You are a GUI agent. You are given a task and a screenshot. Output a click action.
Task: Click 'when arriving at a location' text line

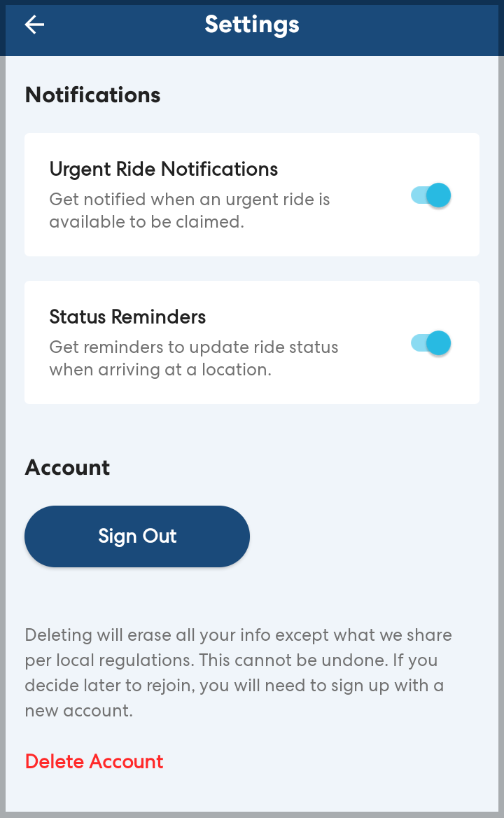pos(160,370)
